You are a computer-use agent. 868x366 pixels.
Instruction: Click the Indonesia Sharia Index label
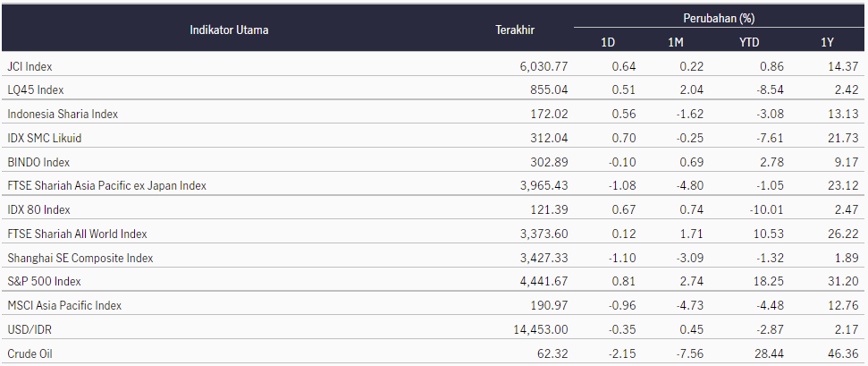63,115
